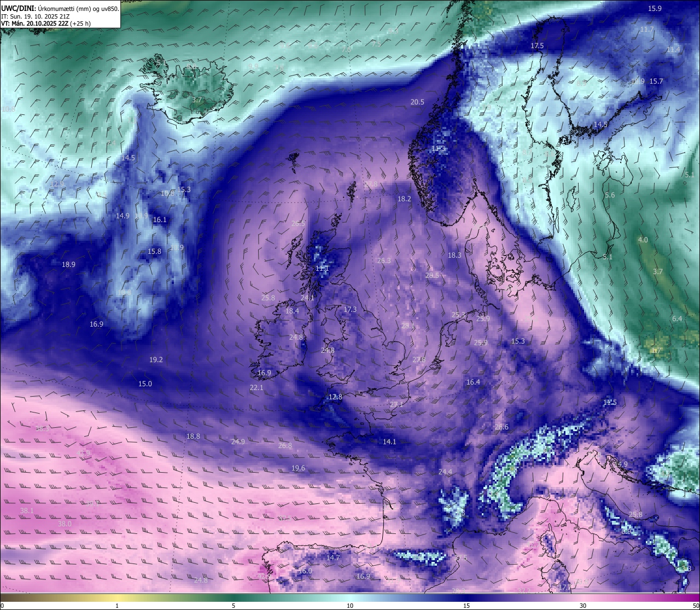Image resolution: width=700 pixels, height=610 pixels.
Task: Click the 50 tick on the color scale
Action: 696,606
